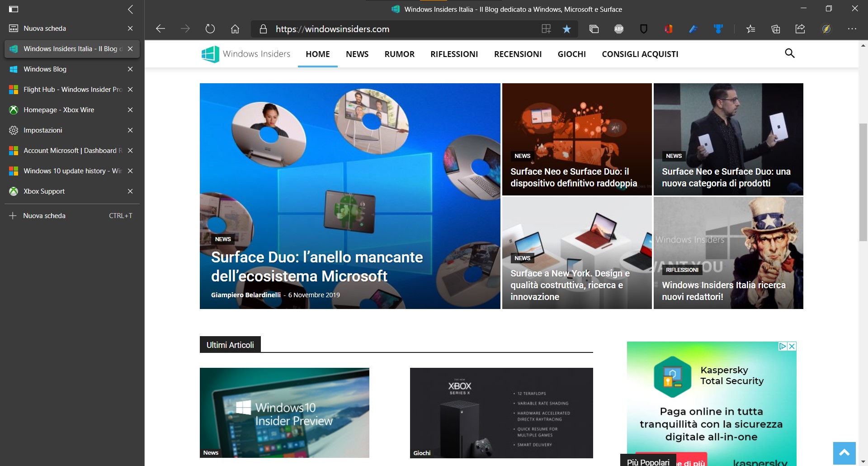Click the Windows Insiders site logo
Viewport: 868px width, 466px height.
(246, 54)
